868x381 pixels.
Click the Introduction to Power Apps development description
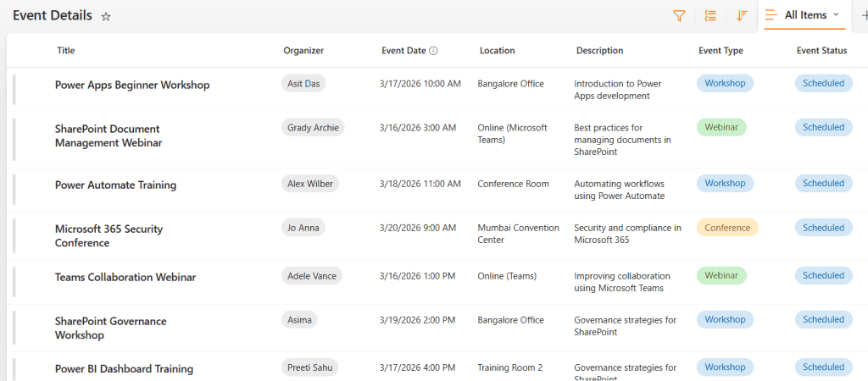[618, 90]
